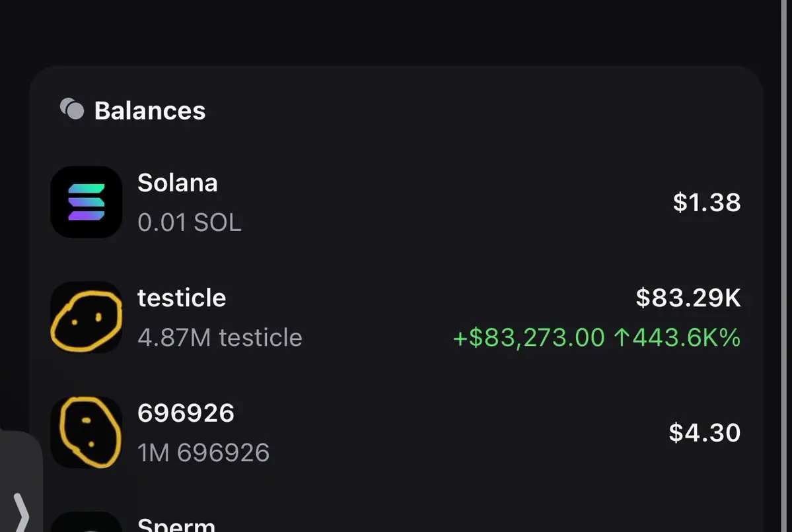Click the 0.01 SOL amount text
The height and width of the screenshot is (532, 792).
click(x=190, y=222)
